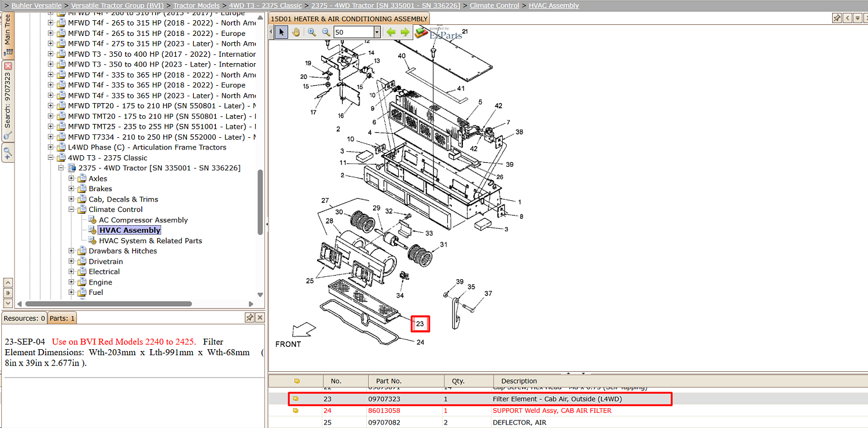Image resolution: width=868 pixels, height=428 pixels.
Task: Open Versatile Tractor Group (BVI) breadcrumb
Action: pos(117,5)
